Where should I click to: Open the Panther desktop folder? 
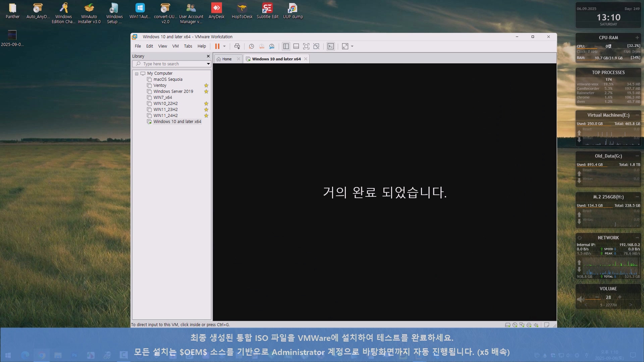(x=12, y=11)
